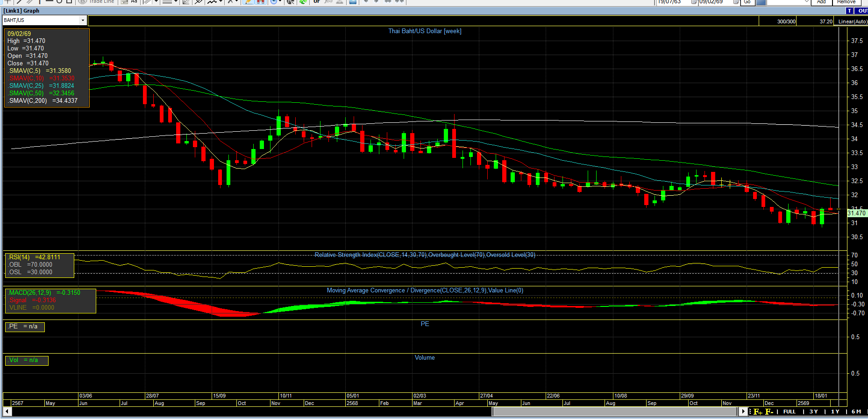Click the Trade Line toolbar button
Image resolution: width=868 pixels, height=419 pixels.
point(97,2)
